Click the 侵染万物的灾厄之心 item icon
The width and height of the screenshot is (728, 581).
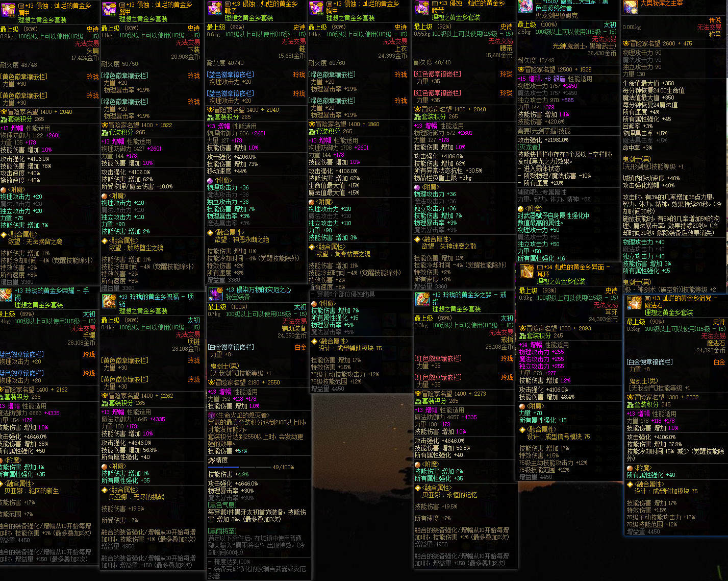(x=215, y=294)
